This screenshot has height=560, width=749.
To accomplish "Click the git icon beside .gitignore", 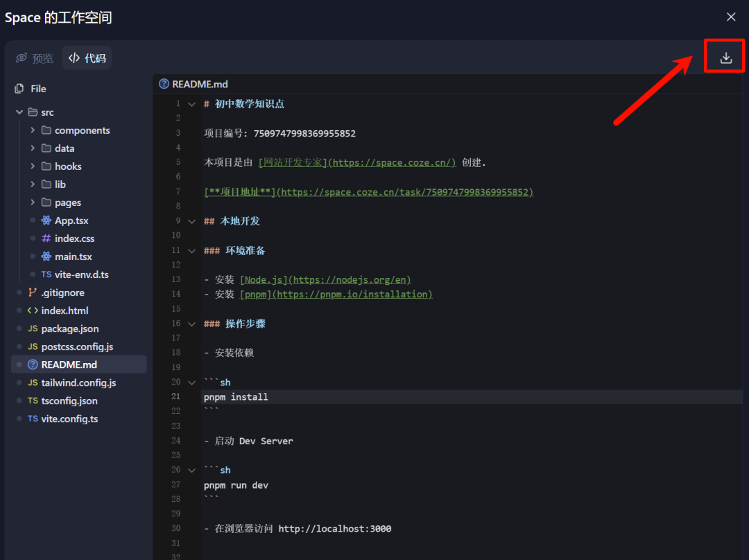I will click(x=33, y=292).
